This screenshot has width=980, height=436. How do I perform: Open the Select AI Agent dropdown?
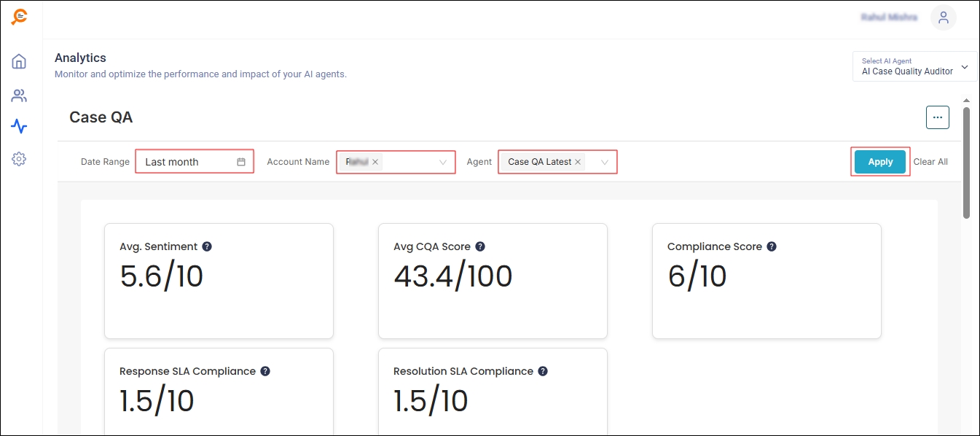pos(914,66)
